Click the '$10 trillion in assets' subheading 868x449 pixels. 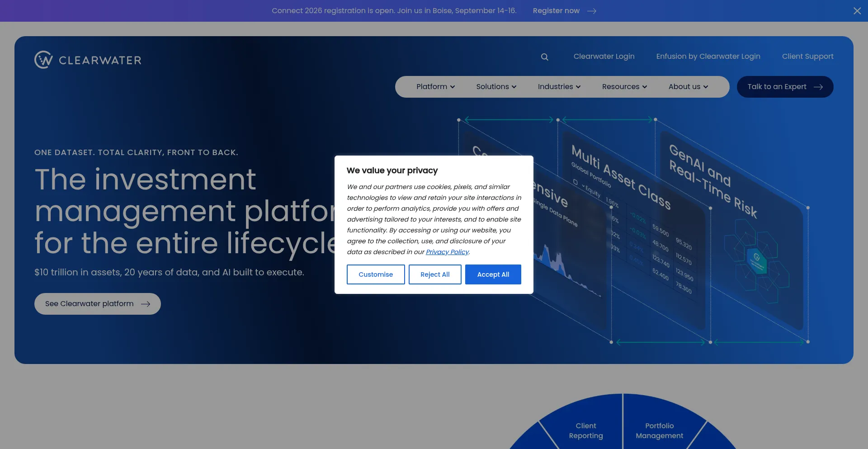click(169, 272)
